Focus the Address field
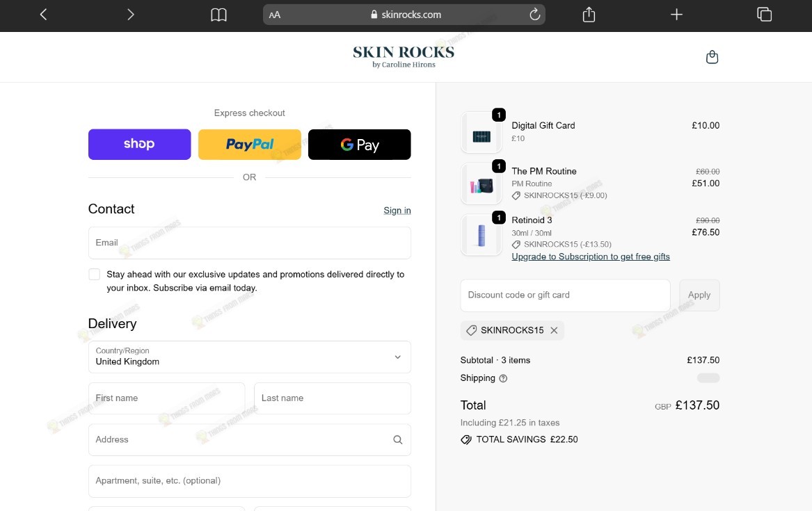 pos(250,439)
